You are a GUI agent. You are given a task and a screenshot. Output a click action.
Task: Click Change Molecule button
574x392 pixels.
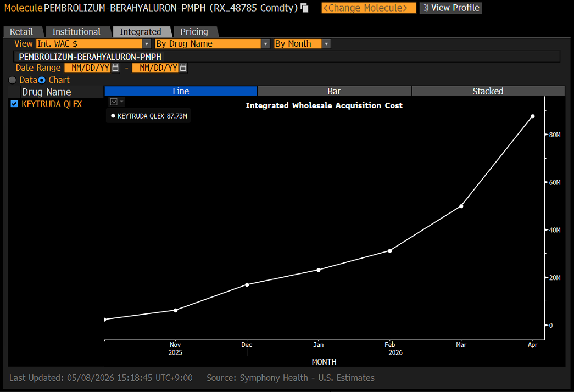[369, 8]
